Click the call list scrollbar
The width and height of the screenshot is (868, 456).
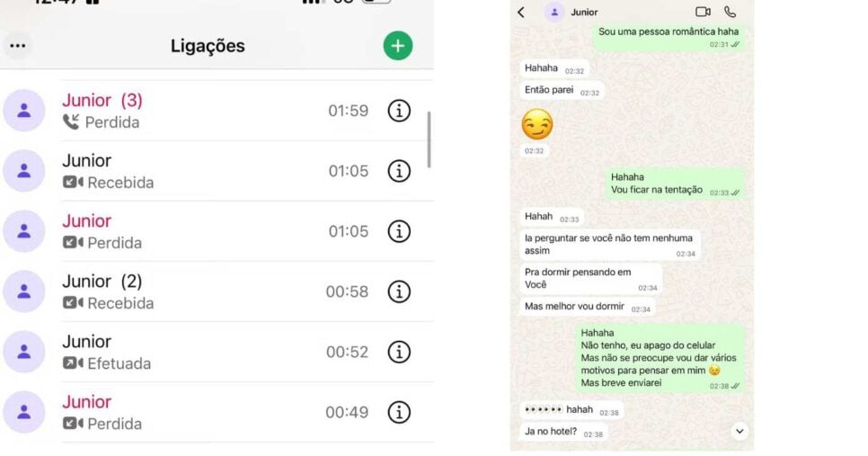click(x=429, y=139)
